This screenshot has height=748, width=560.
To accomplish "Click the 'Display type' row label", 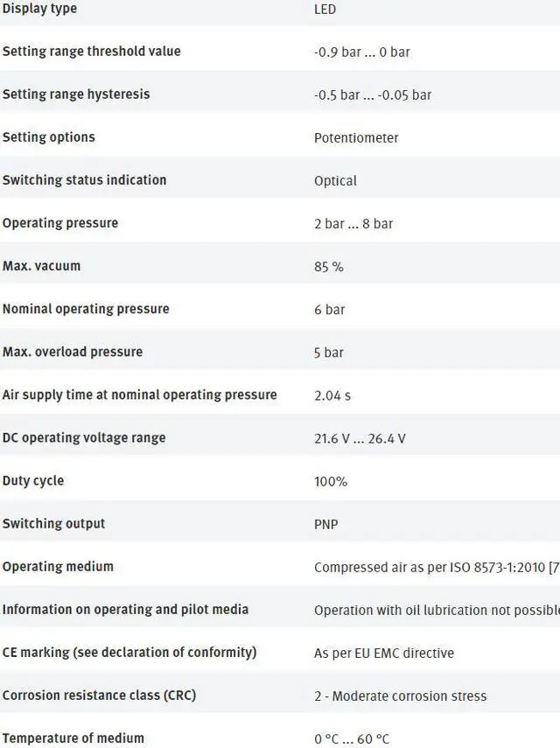I will [x=39, y=9].
